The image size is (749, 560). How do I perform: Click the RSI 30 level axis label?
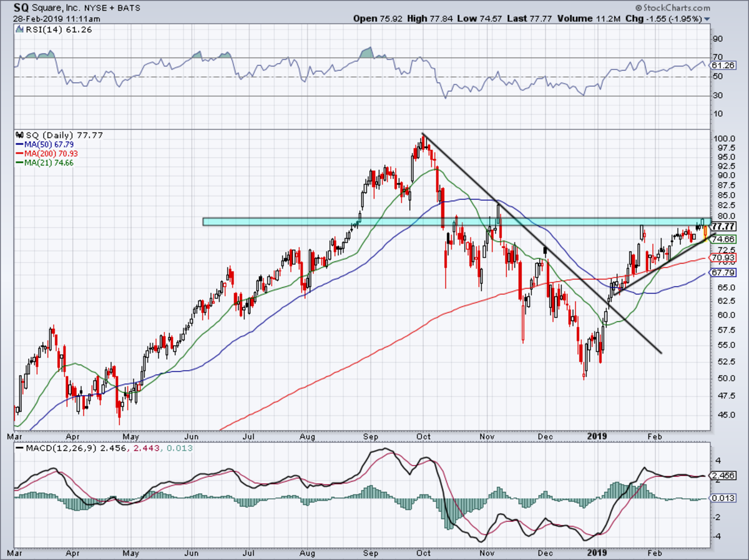click(x=717, y=95)
